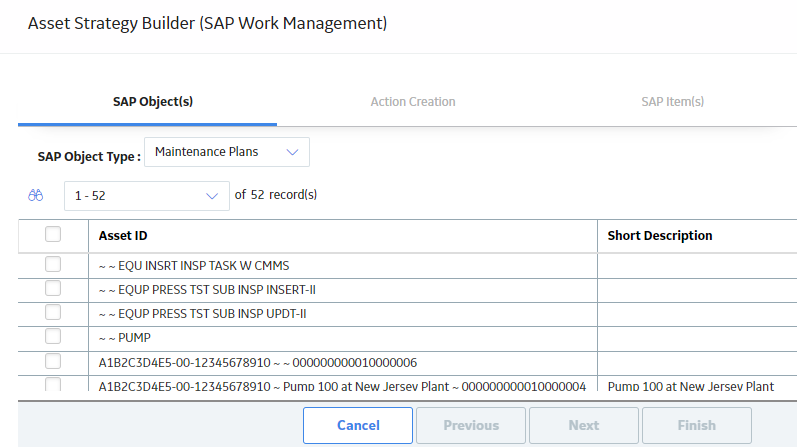Viewport: 797px width, 447px height.
Task: Toggle the select-all checkbox in the table header
Action: pos(53,234)
